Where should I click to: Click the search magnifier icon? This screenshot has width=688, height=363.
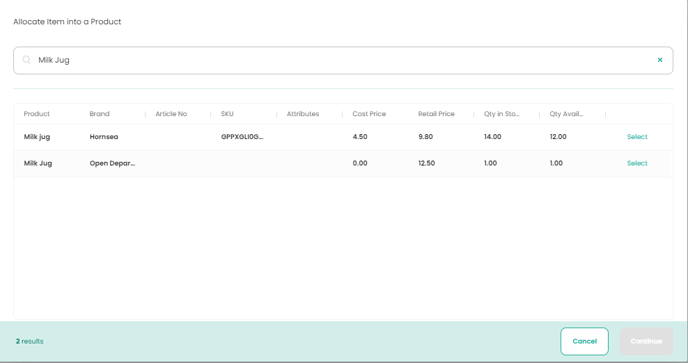point(27,60)
